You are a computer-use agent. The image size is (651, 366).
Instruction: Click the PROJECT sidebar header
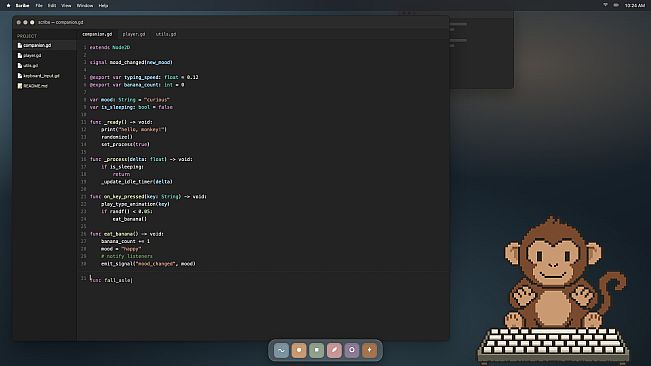pyautogui.click(x=27, y=36)
